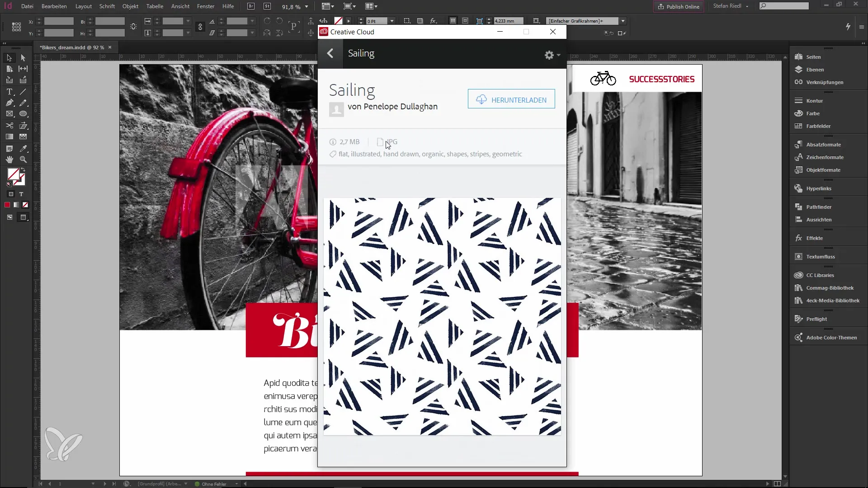868x488 pixels.
Task: Open the Datei menu
Action: 27,6
